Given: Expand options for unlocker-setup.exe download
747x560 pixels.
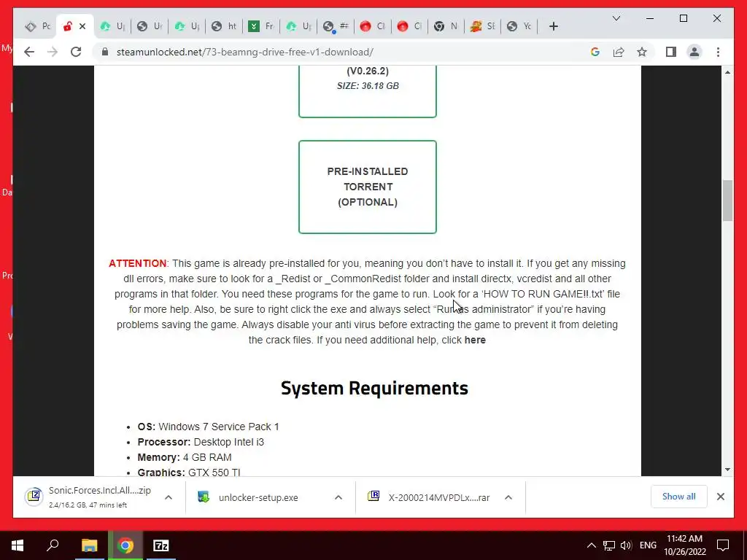Looking at the screenshot, I should click(338, 497).
